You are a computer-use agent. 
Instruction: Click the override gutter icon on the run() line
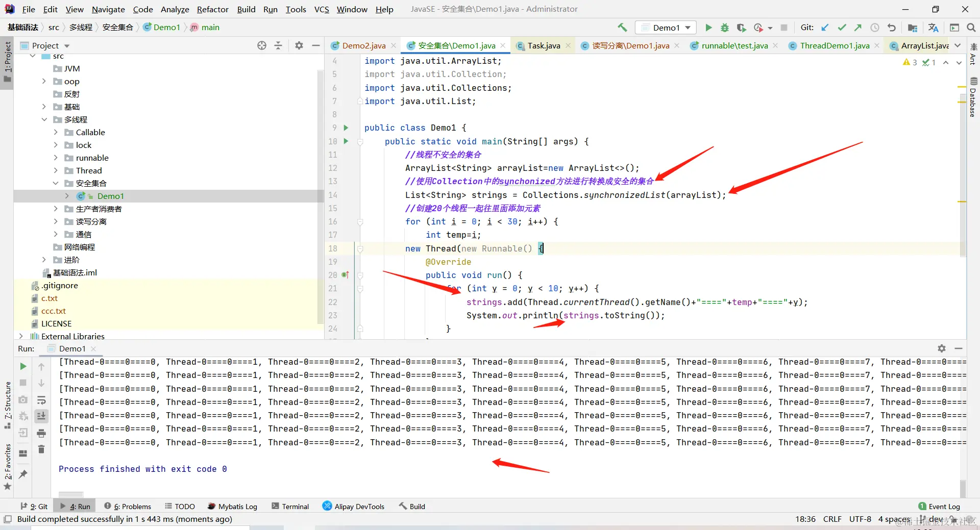346,275
